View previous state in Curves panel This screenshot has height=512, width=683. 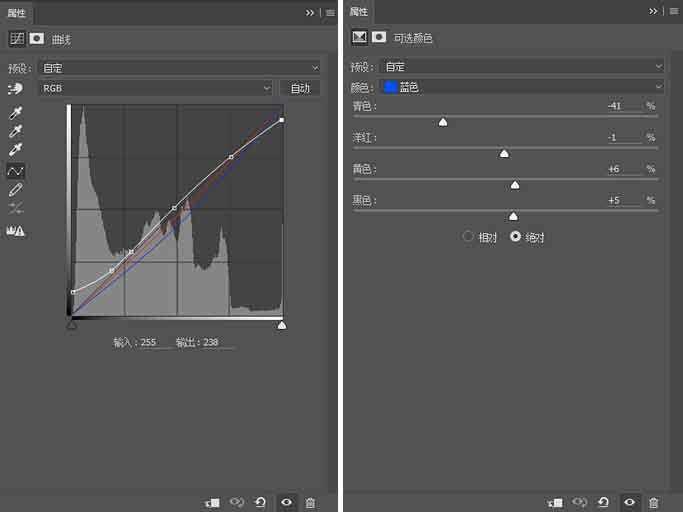pyautogui.click(x=237, y=502)
